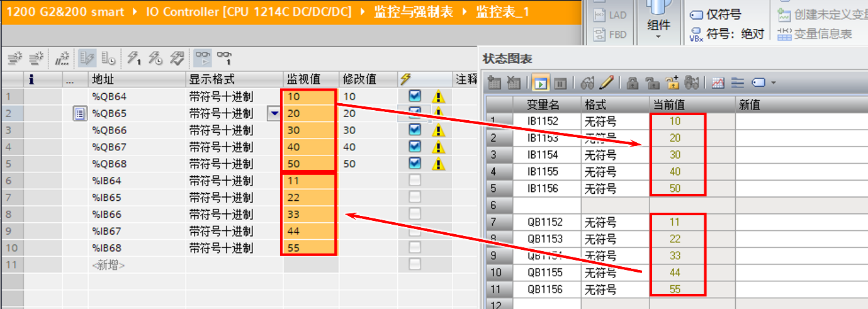Image resolution: width=868 pixels, height=309 pixels.
Task: Click the pause chart status icon
Action: pos(560,82)
